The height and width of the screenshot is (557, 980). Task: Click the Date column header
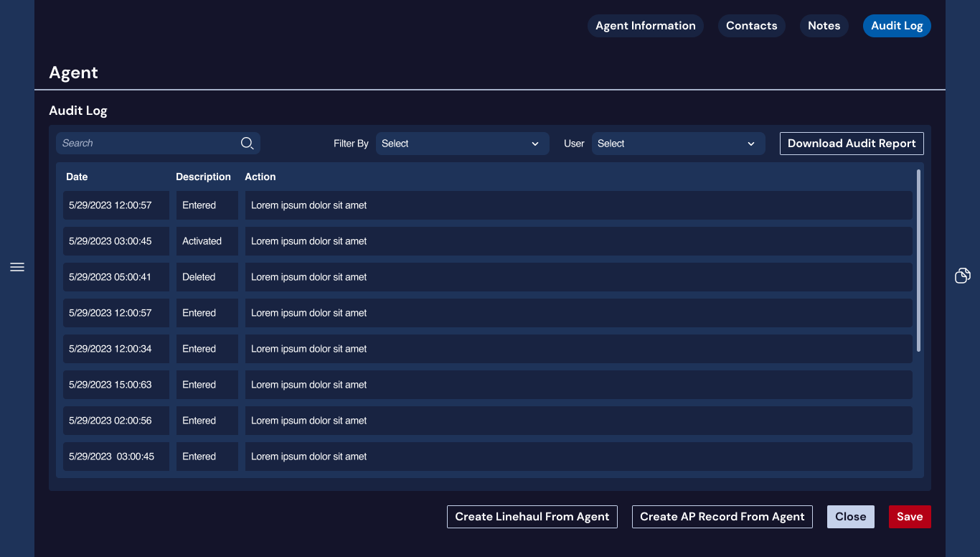click(x=77, y=177)
